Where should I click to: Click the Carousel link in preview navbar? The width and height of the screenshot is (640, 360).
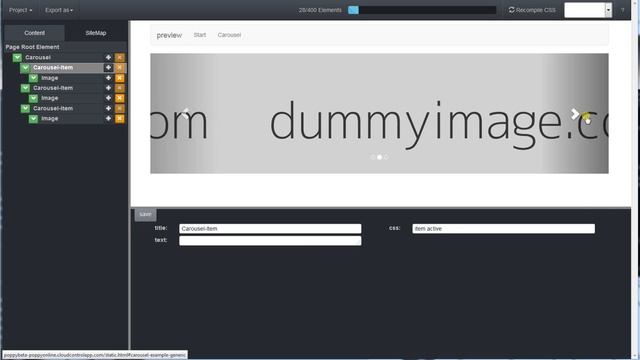point(229,35)
